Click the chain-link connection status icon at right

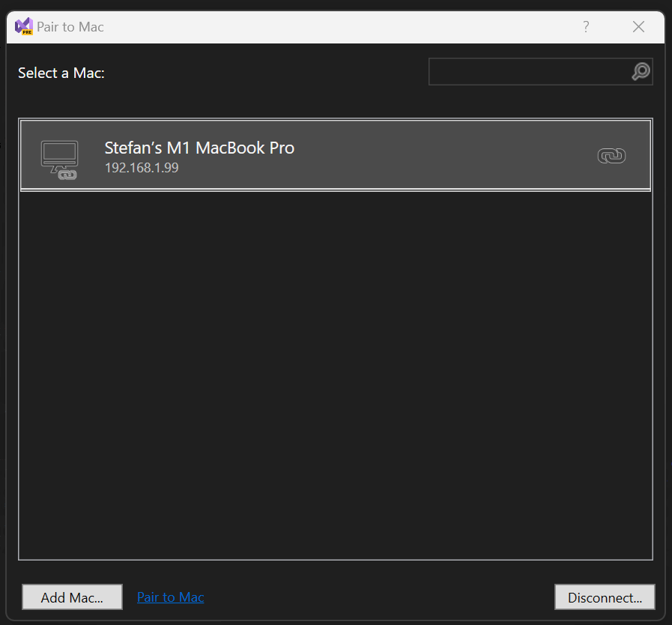pos(611,156)
